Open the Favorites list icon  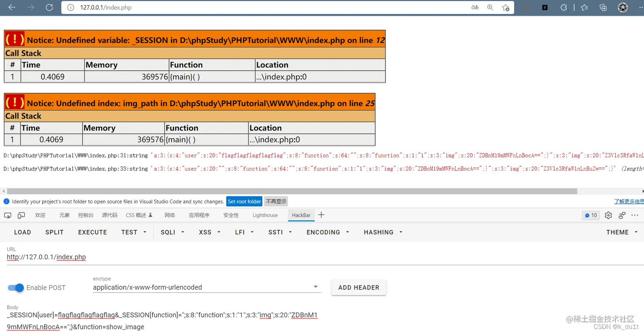point(584,8)
